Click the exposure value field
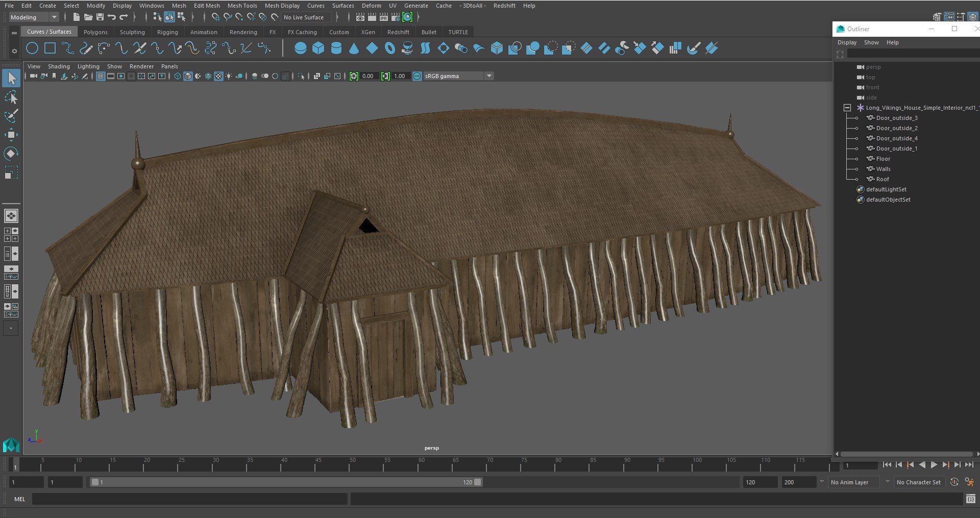 [x=370, y=76]
